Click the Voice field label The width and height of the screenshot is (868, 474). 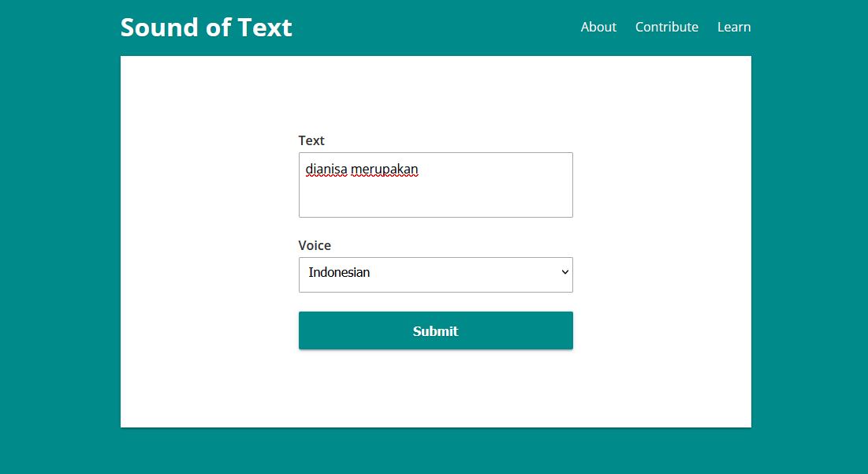(x=315, y=245)
